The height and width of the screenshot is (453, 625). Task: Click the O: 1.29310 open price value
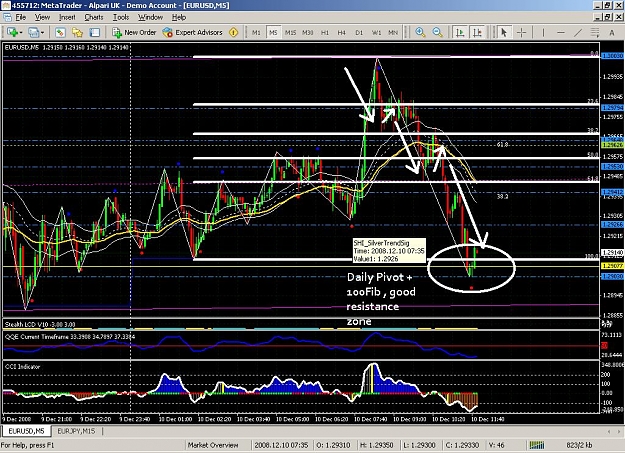[x=334, y=445]
